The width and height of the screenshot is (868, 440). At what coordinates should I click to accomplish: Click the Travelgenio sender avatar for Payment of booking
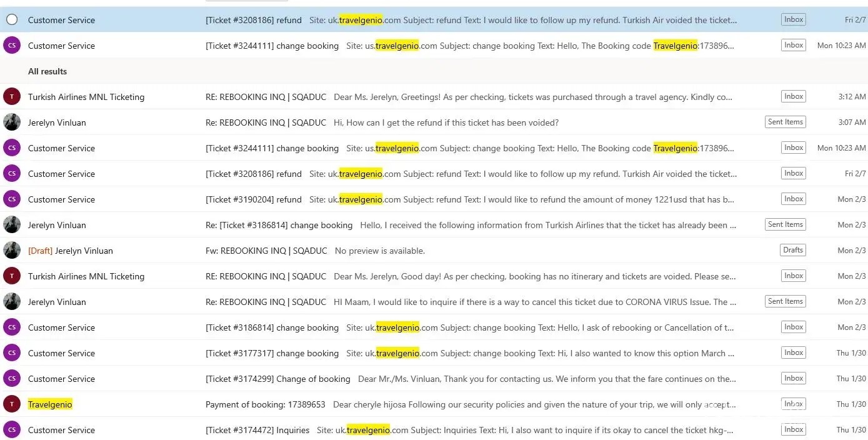(x=11, y=404)
